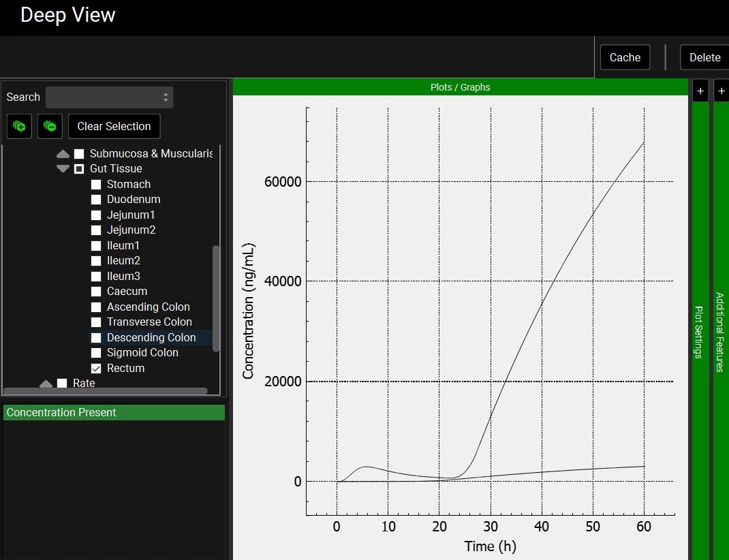Click the green expand-all nodes icon
Viewport: 729px width, 560px height.
pos(19,126)
